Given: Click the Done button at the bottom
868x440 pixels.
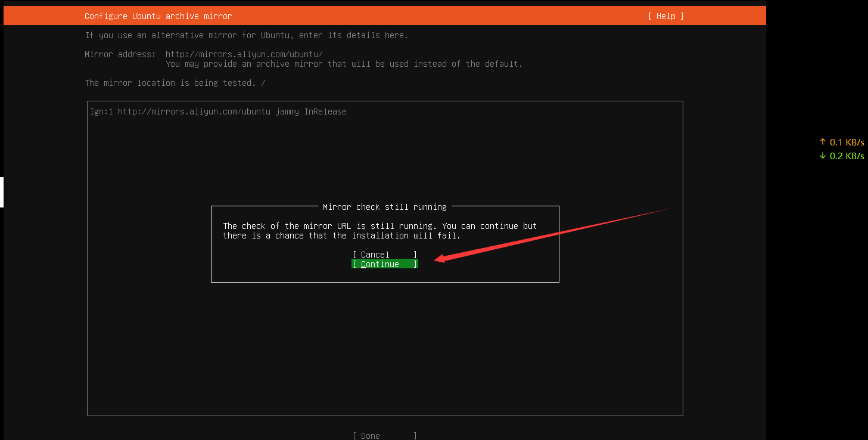Looking at the screenshot, I should (x=385, y=436).
